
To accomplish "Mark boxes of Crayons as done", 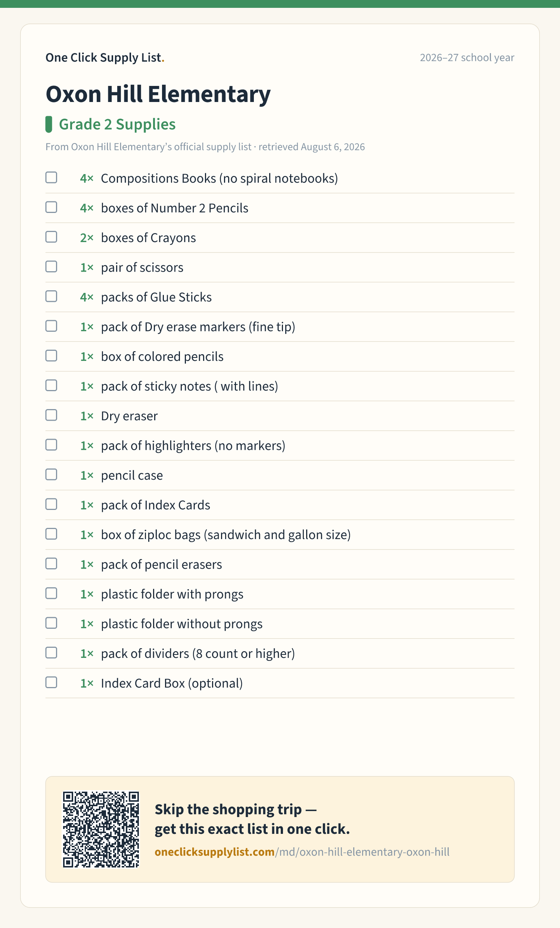I will [x=51, y=237].
